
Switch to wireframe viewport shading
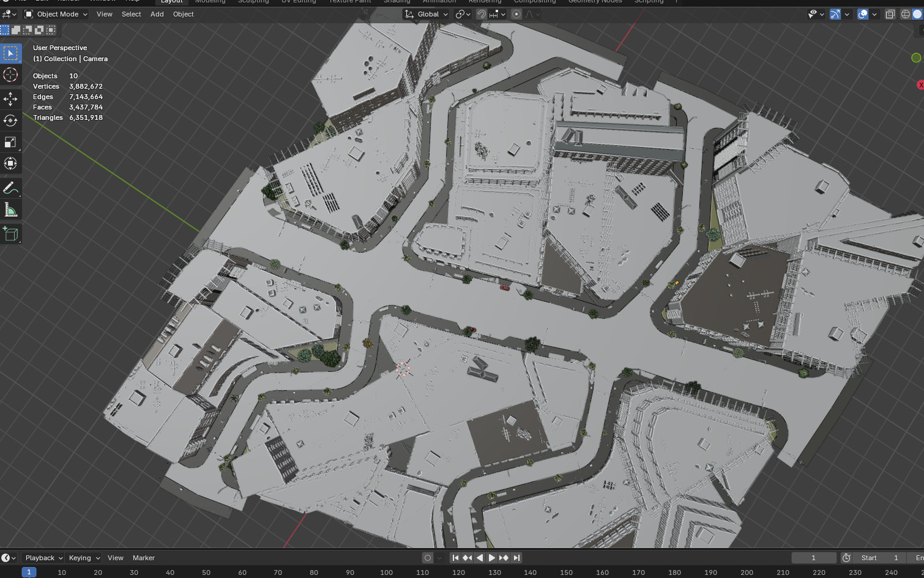(906, 14)
